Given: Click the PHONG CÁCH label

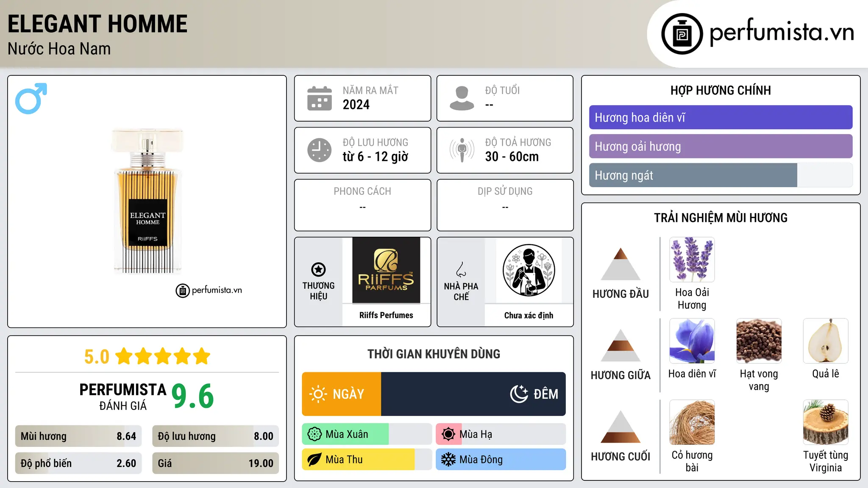Looking at the screenshot, I should pyautogui.click(x=362, y=191).
